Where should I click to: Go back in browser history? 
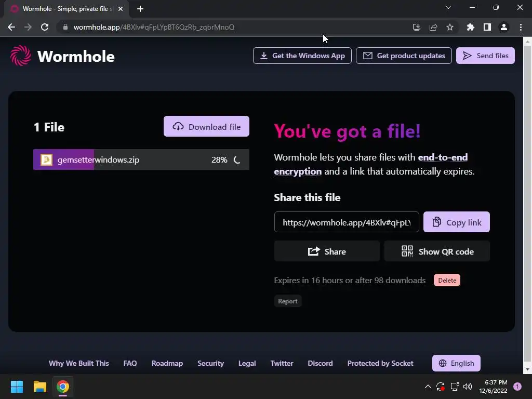pyautogui.click(x=11, y=27)
